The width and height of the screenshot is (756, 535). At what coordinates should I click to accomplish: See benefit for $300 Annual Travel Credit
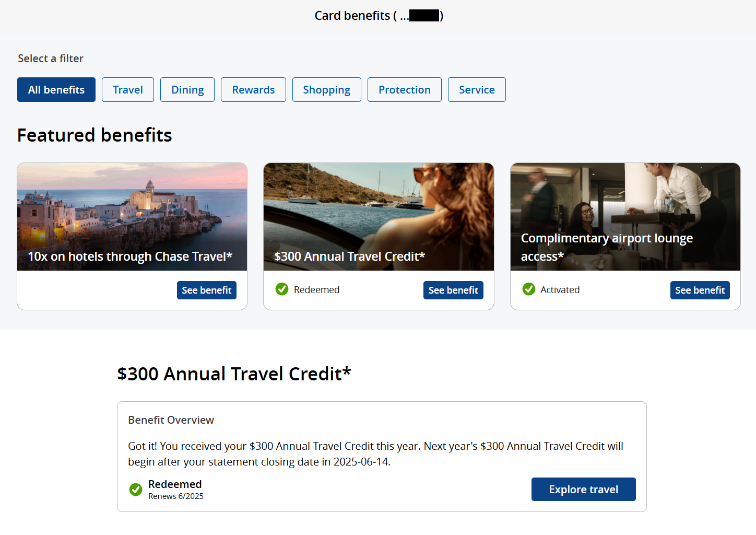(x=453, y=290)
